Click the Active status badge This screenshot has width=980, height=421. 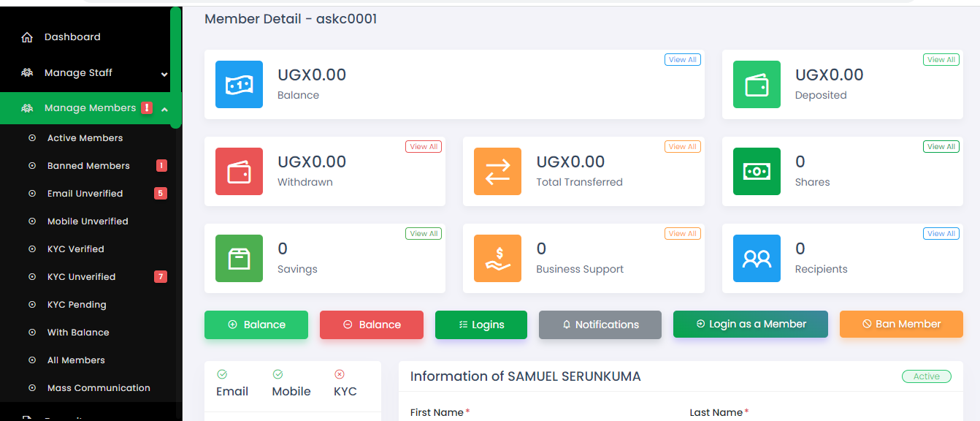[927, 376]
